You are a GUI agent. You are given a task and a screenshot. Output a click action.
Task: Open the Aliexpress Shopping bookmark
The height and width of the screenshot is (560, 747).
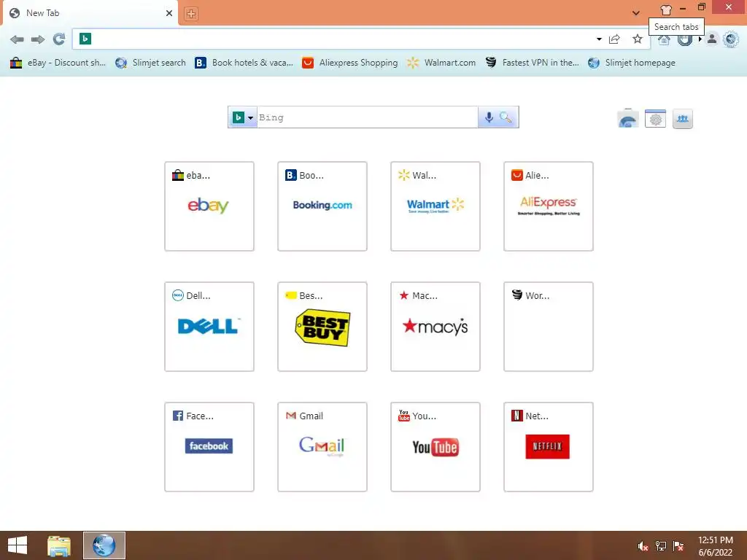[x=349, y=63]
